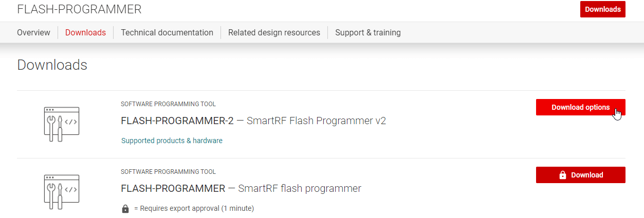
Task: Click the Software Programming Tool label above FLASH-PROGRAMMER-2
Action: [168, 104]
